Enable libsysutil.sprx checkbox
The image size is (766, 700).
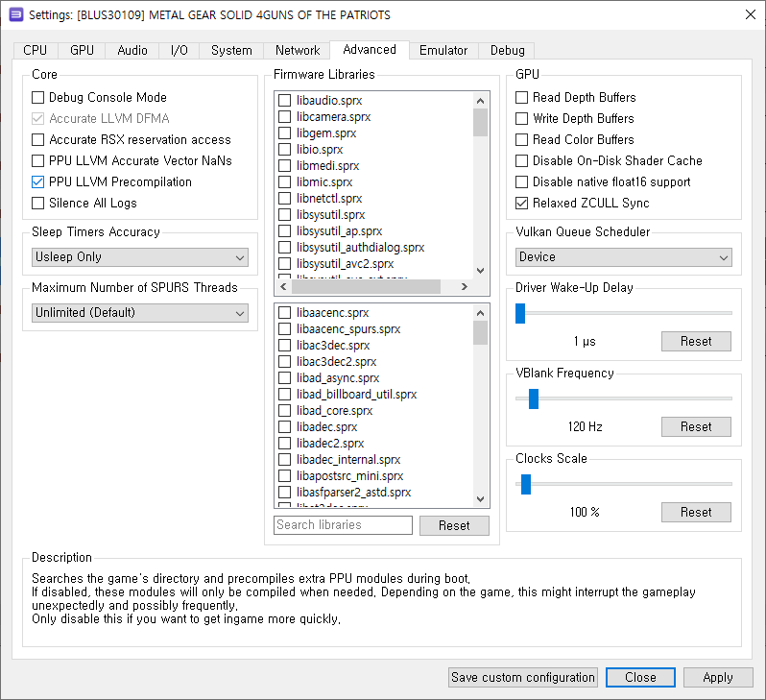click(284, 214)
